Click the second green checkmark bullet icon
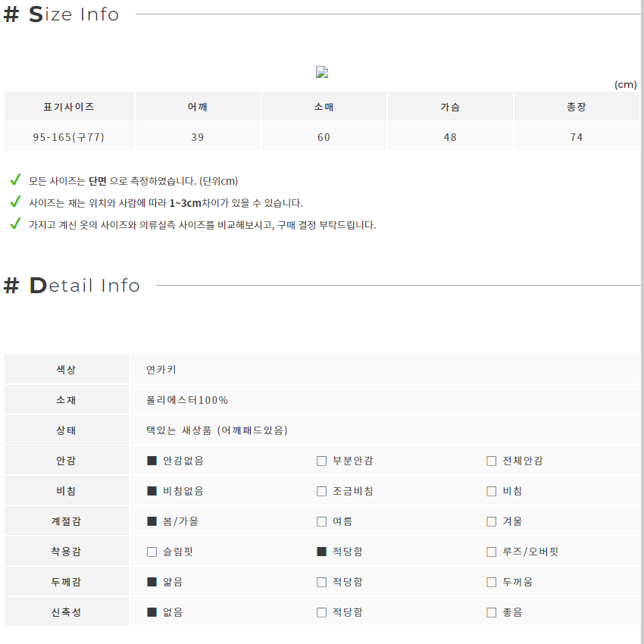Viewport: 644px width, 644px height. point(16,202)
